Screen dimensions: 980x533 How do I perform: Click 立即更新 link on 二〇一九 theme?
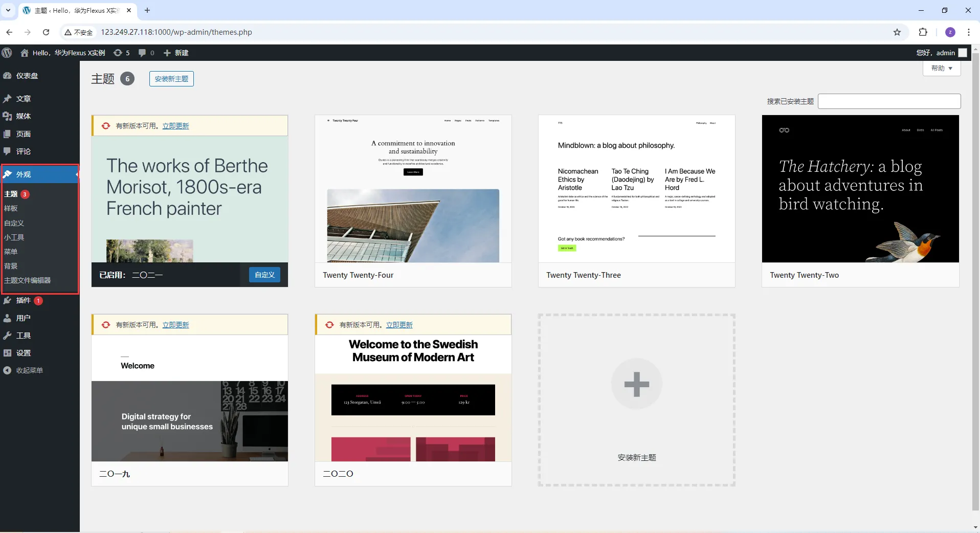(x=175, y=325)
